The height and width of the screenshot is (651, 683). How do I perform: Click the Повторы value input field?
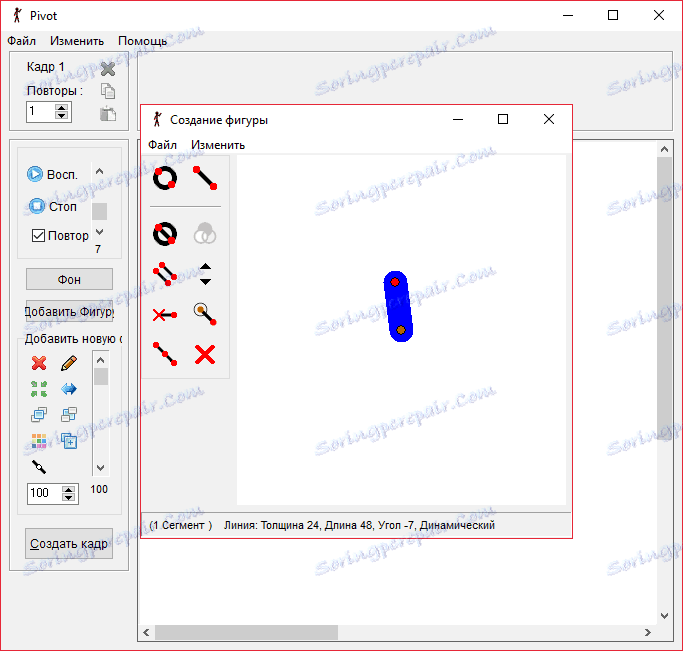(41, 111)
